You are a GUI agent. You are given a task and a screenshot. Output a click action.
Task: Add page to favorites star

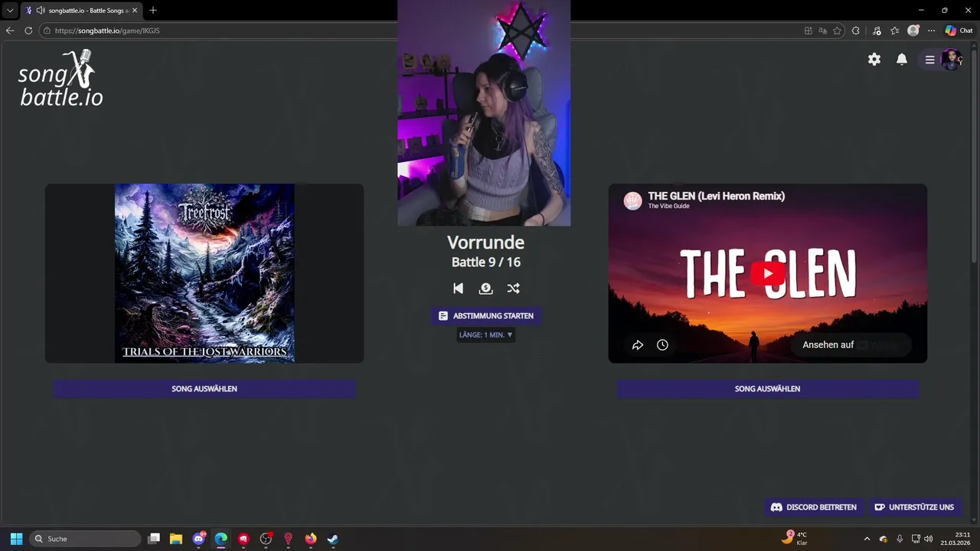837,31
